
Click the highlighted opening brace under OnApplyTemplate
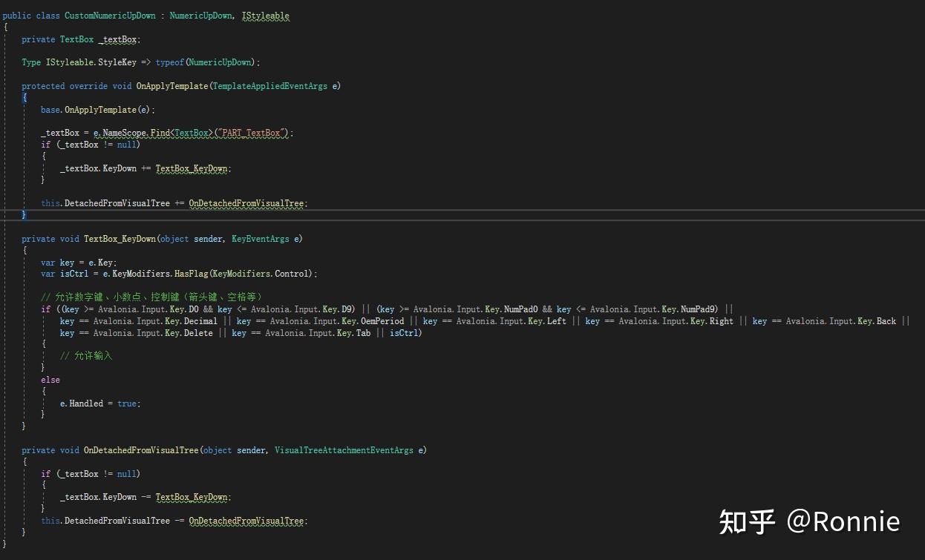point(23,97)
